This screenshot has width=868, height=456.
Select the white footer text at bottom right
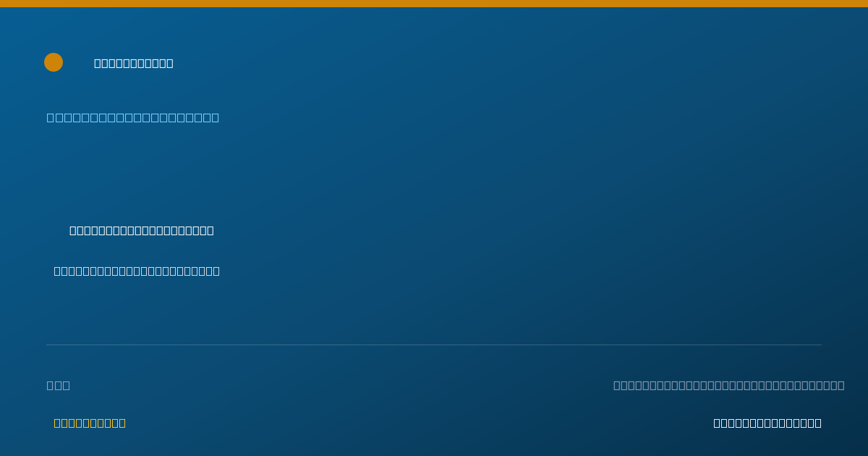pyautogui.click(x=767, y=423)
